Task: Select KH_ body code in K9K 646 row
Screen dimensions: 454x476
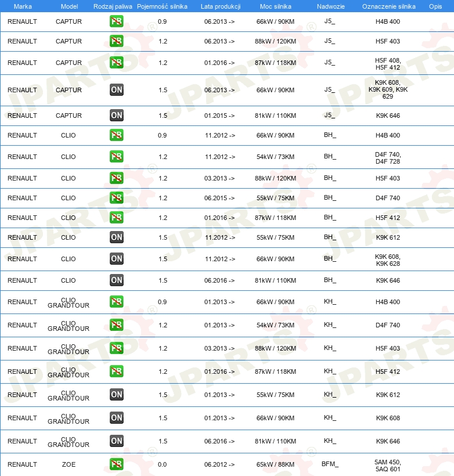Action: pos(330,441)
